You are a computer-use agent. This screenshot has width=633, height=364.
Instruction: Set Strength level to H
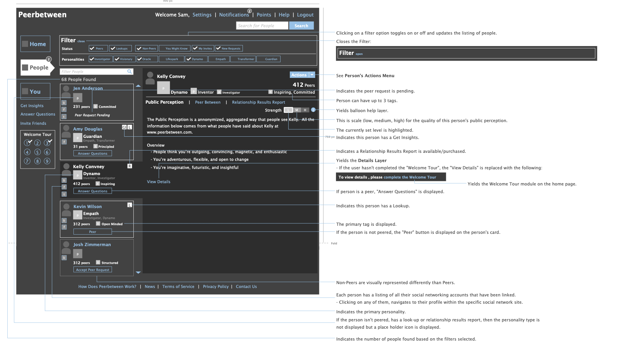pyautogui.click(x=305, y=110)
